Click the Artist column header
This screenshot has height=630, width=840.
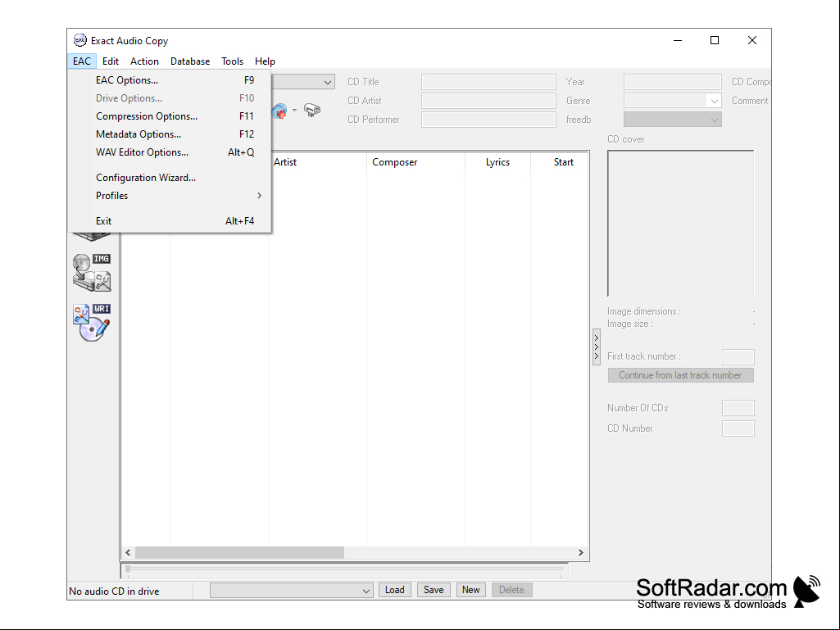pos(318,162)
